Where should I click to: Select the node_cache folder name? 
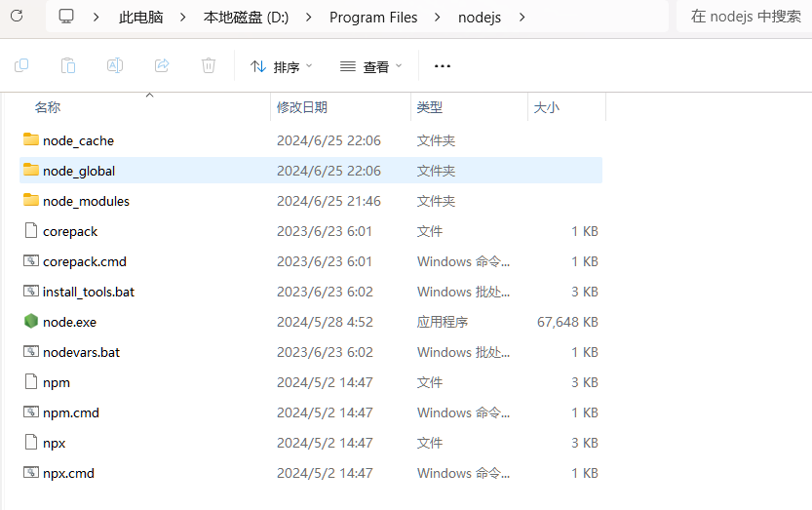tap(78, 140)
